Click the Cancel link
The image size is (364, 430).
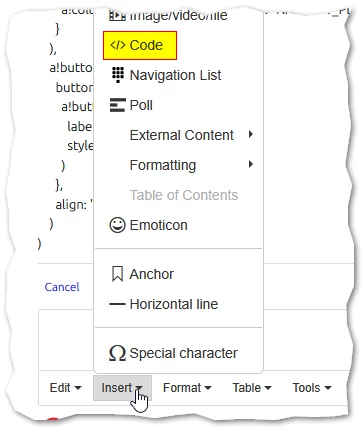[62, 287]
